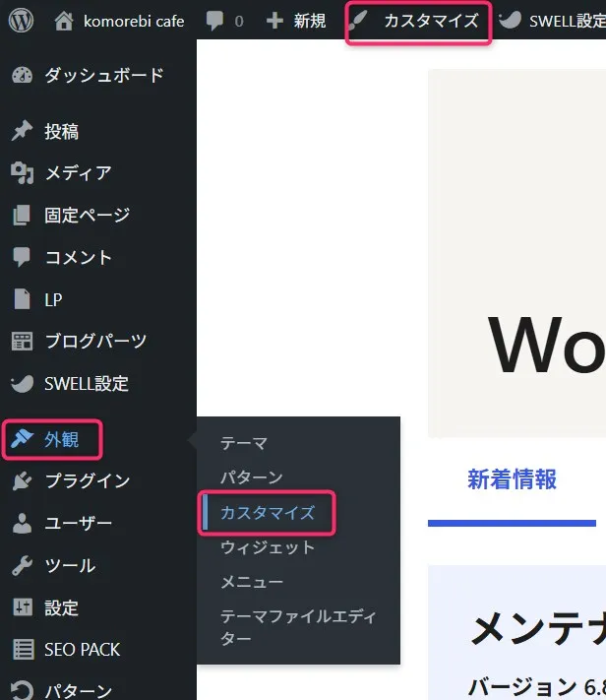The width and height of the screenshot is (606, 700).
Task: Open カスタマイズ from the top admin bar
Action: (431, 21)
